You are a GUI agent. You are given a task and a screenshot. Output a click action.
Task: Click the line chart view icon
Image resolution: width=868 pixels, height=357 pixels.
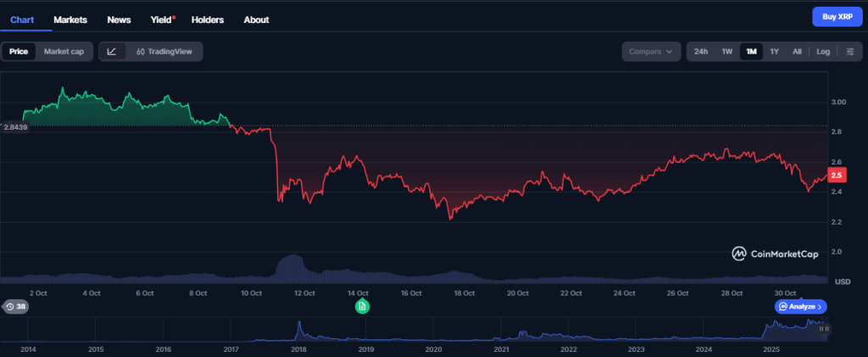coord(112,52)
